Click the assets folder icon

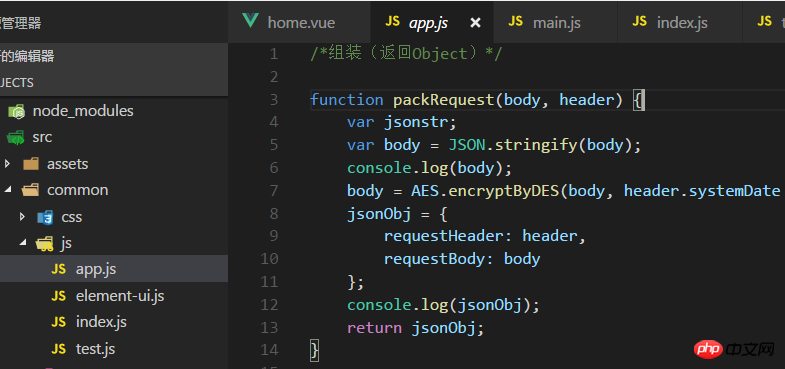[x=31, y=164]
